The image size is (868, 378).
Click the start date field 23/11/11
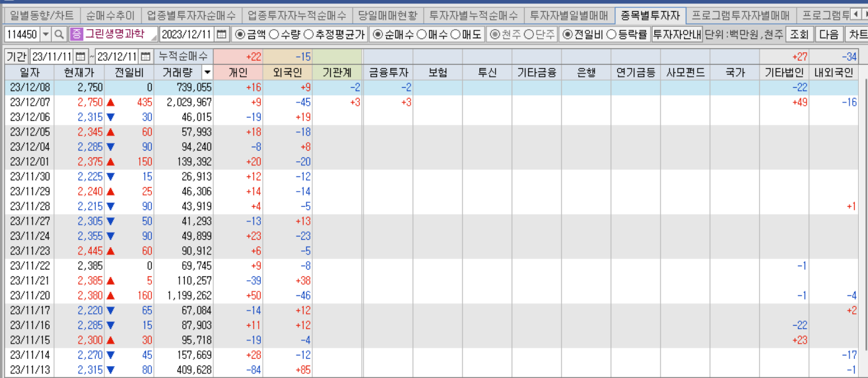[x=52, y=57]
